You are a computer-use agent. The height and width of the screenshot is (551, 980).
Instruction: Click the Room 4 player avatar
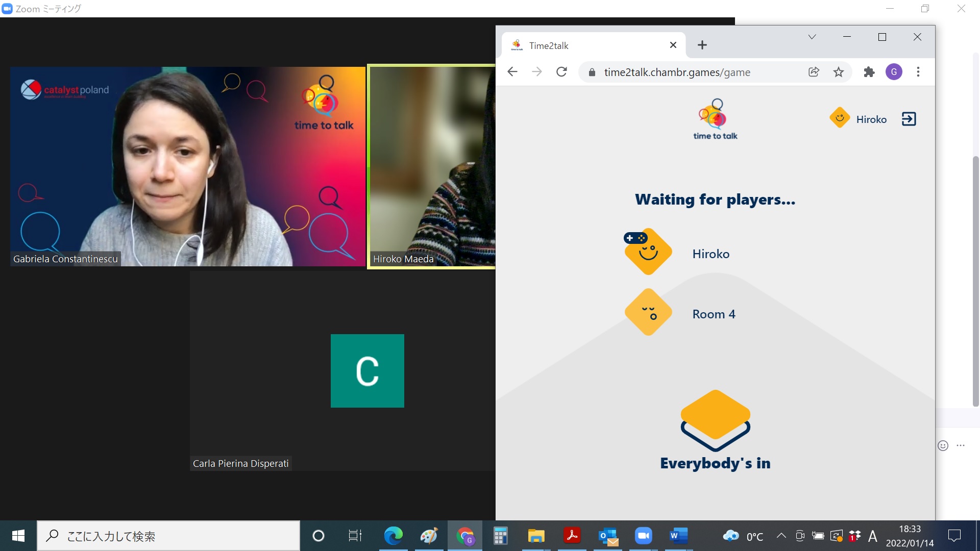coord(648,312)
